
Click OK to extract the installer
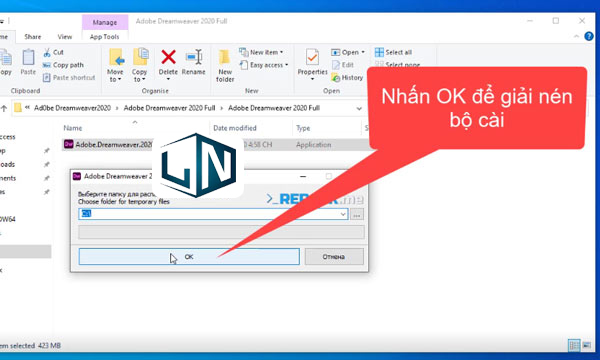tap(189, 257)
